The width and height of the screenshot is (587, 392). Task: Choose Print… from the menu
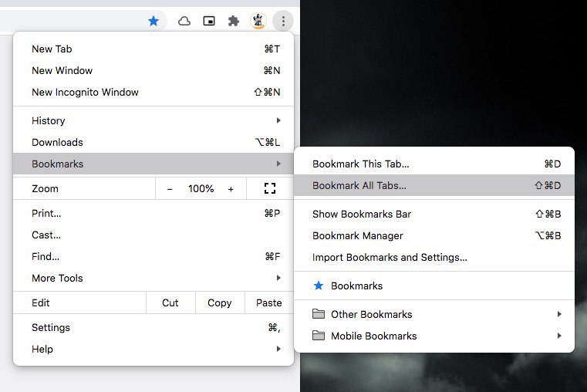pos(153,214)
